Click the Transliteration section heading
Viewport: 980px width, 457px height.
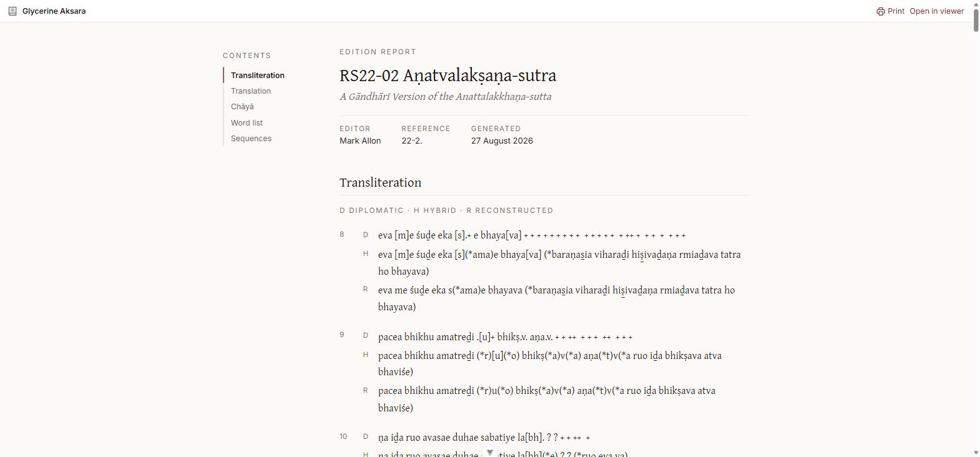pos(380,183)
